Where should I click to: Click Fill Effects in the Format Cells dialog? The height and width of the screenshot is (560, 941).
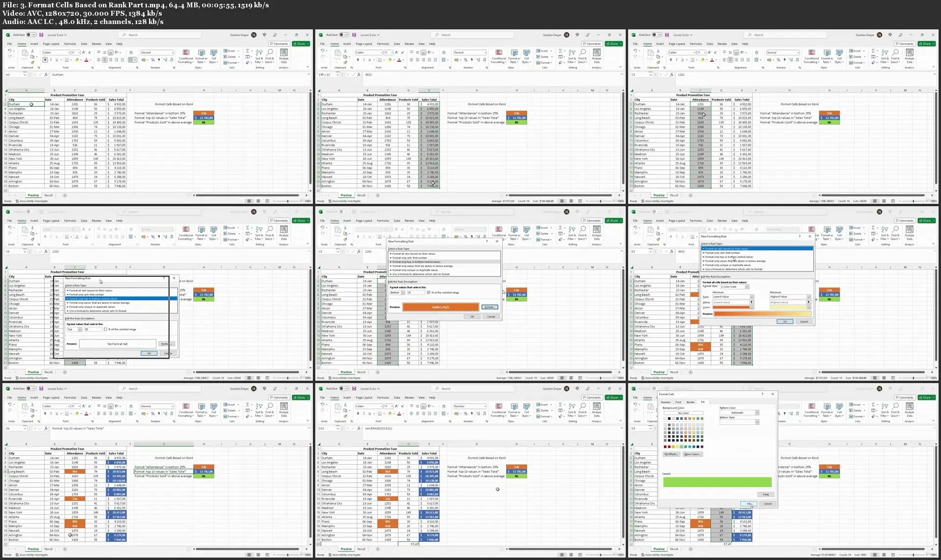point(671,454)
